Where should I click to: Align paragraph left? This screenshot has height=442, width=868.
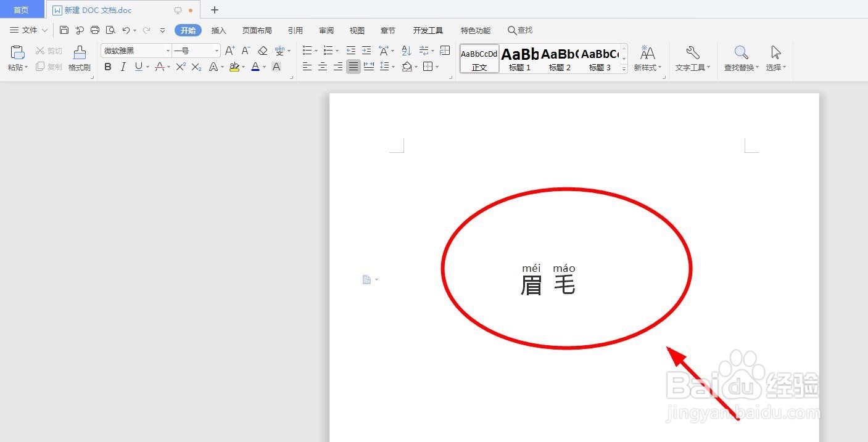click(x=307, y=67)
